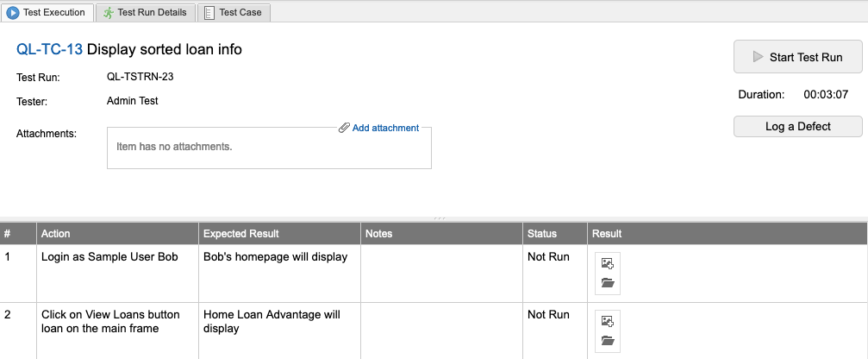Click the Notes cell for step 2
This screenshot has height=359, width=868.
pyautogui.click(x=440, y=331)
